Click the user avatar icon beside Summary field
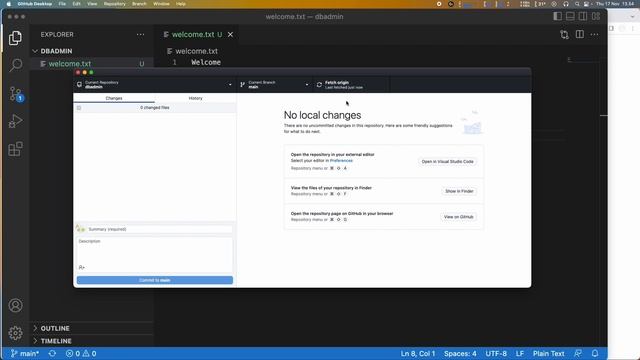 tap(80, 229)
